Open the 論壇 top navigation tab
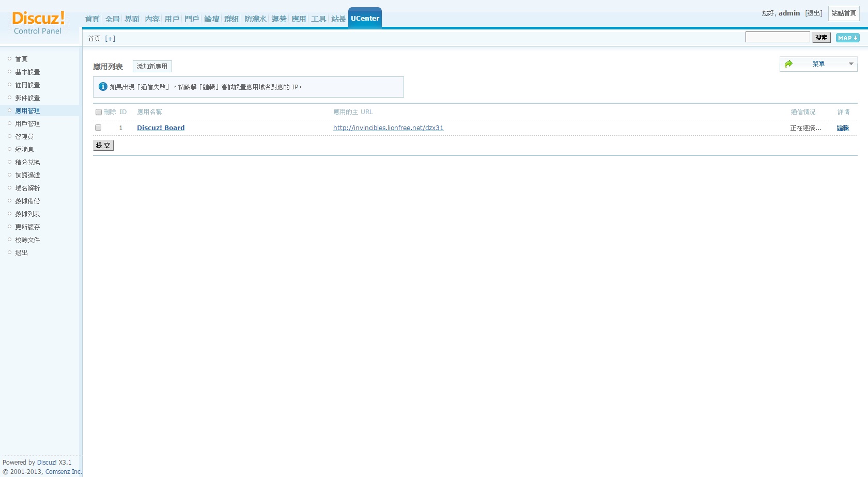This screenshot has width=868, height=477. click(212, 19)
